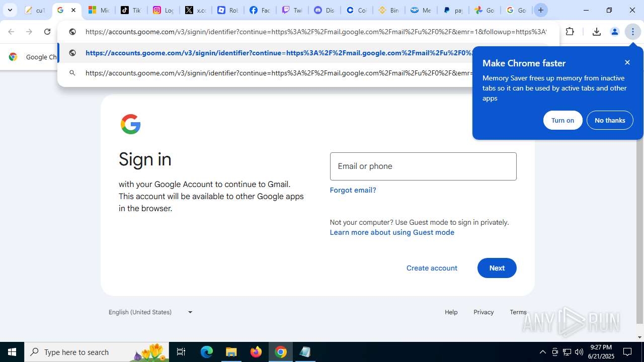Switch to the 'cu1' notepad tab
Viewport: 644px width, 362px height.
(x=35, y=10)
